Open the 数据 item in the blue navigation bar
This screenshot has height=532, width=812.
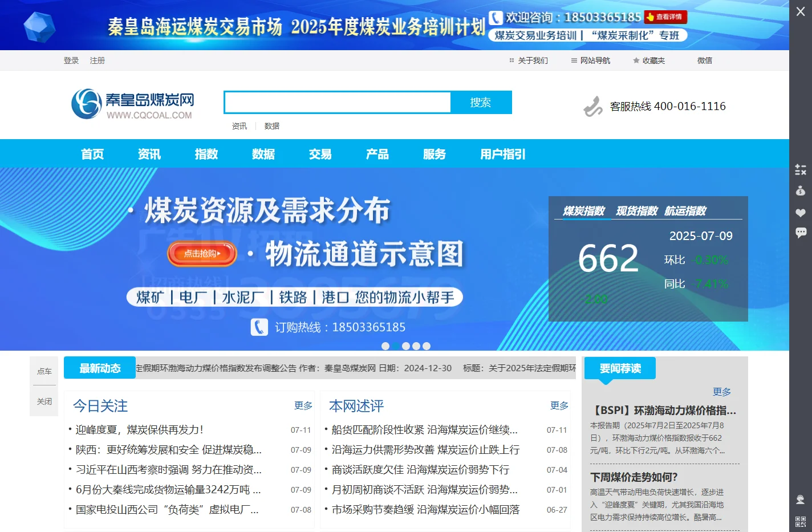[x=263, y=154]
